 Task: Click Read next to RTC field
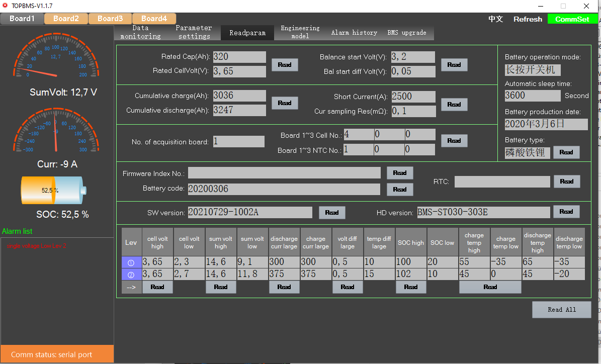click(566, 181)
